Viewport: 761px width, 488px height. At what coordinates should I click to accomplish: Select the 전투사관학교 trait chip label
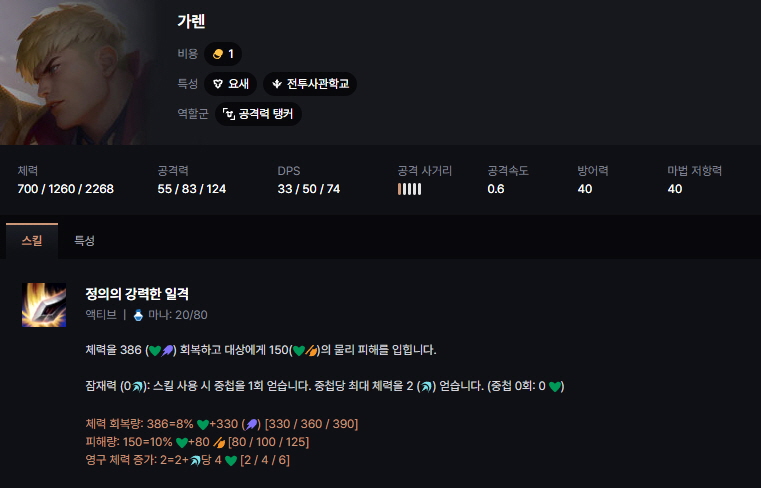click(x=318, y=84)
